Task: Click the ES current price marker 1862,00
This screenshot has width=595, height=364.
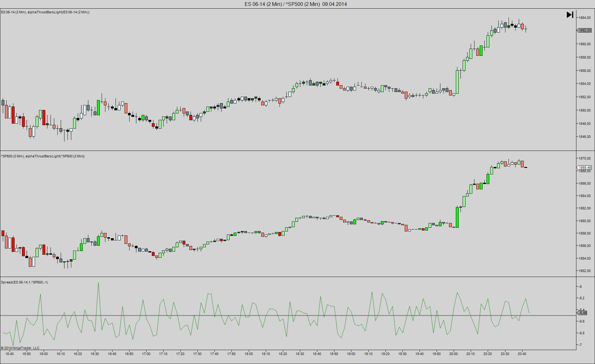Action: [x=584, y=30]
